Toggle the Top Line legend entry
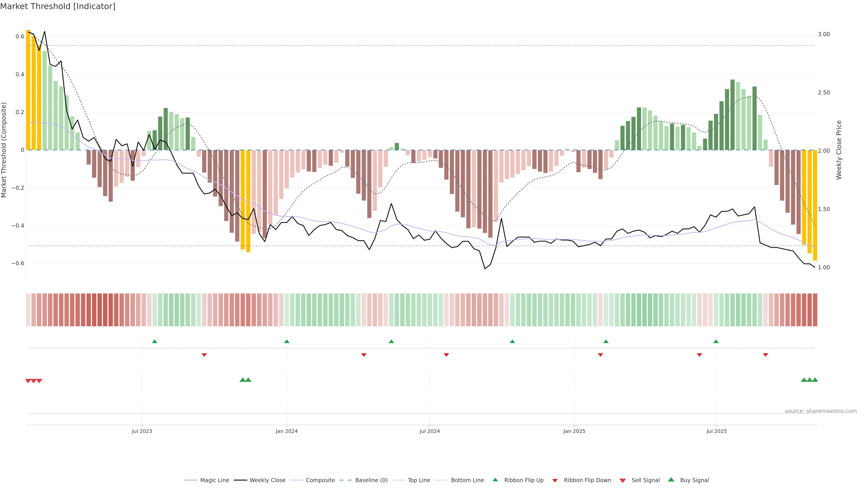 [x=419, y=480]
